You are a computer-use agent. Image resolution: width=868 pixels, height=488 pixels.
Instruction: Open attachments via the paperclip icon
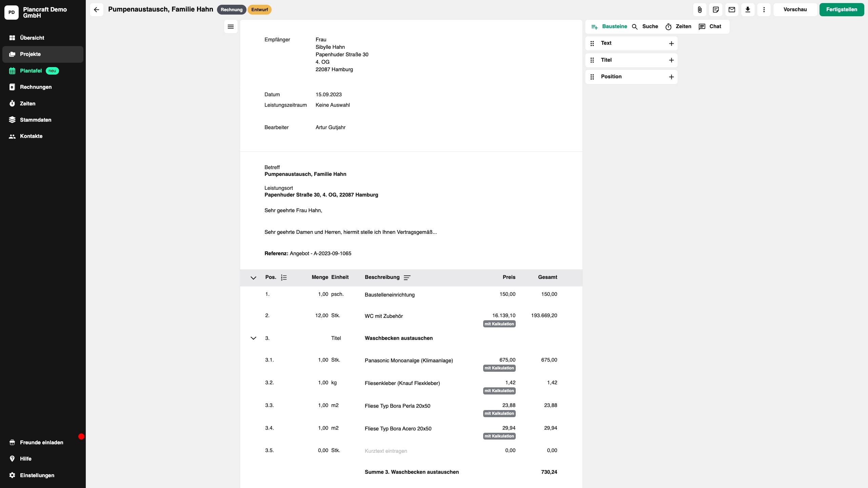click(x=699, y=9)
